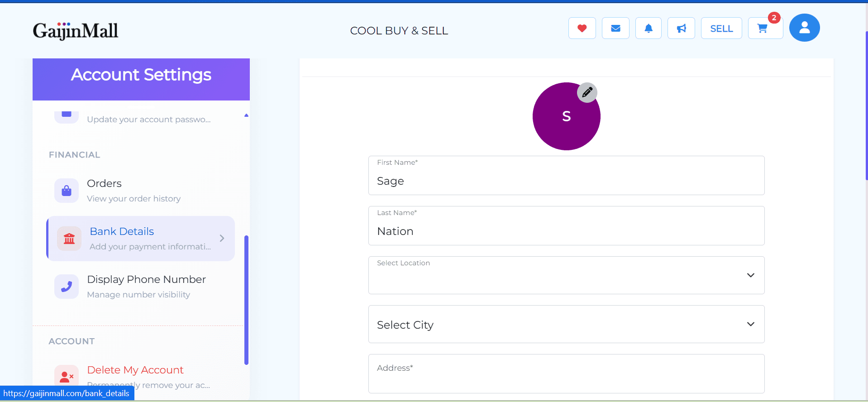The image size is (868, 402).
Task: Click the GaijinMall logo
Action: tap(76, 31)
